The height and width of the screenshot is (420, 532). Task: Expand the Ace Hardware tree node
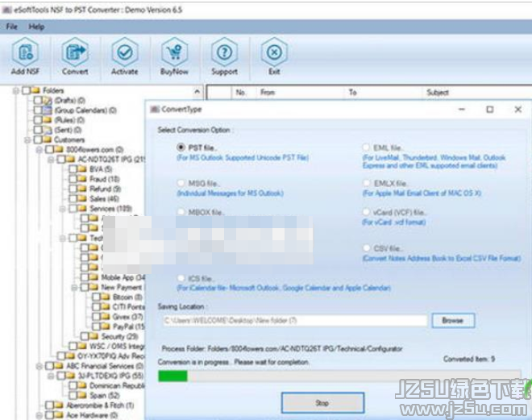point(39,415)
